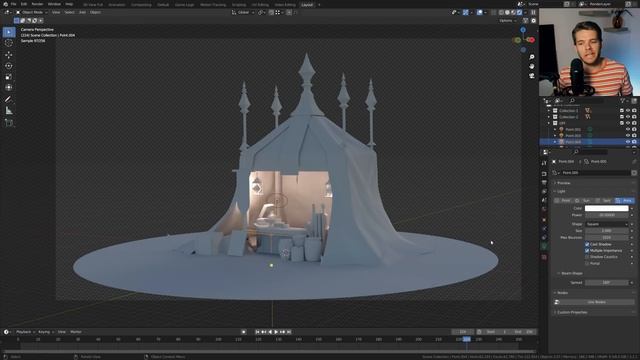Screen dimensions: 640x360
Task: Click the viewport pan hand icon
Action: coord(531,66)
